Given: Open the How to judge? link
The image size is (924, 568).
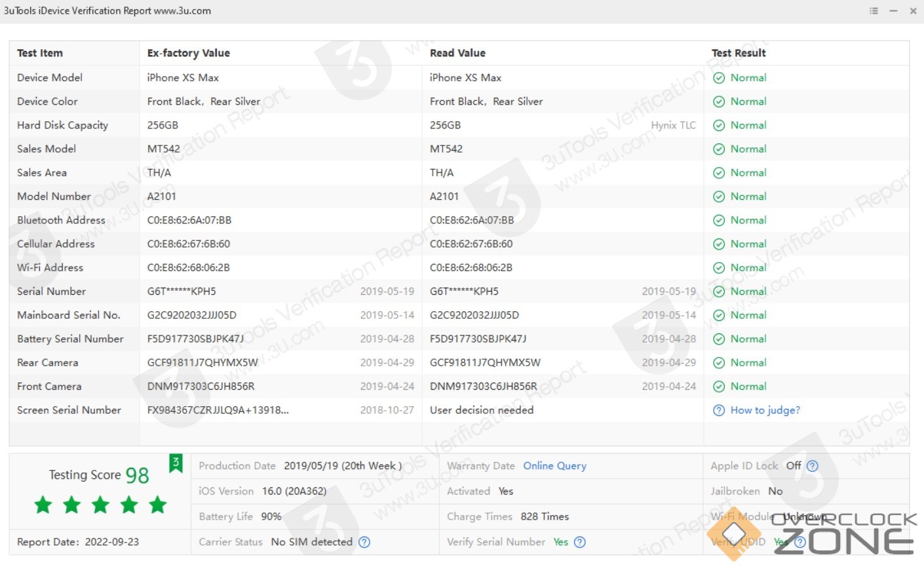Looking at the screenshot, I should [x=765, y=410].
